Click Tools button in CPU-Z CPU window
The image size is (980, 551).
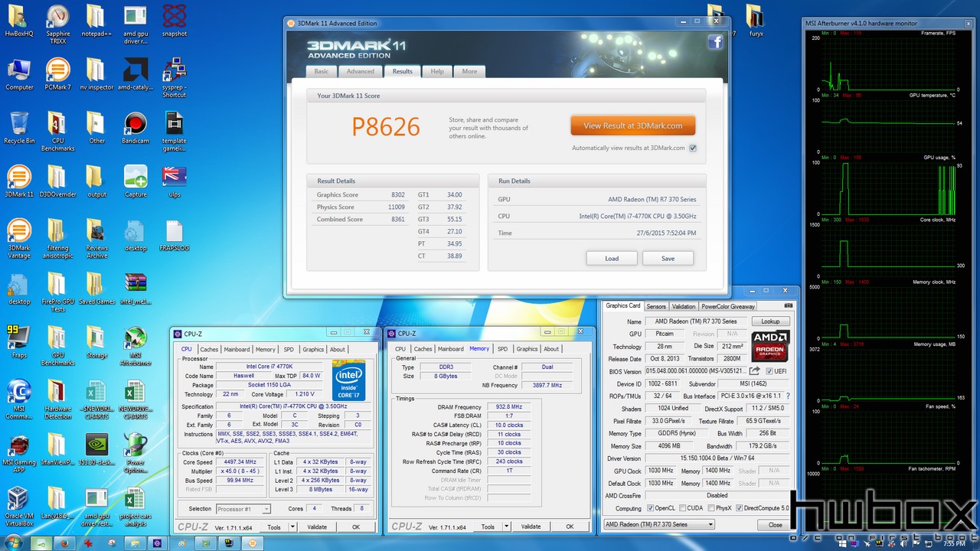pyautogui.click(x=274, y=527)
